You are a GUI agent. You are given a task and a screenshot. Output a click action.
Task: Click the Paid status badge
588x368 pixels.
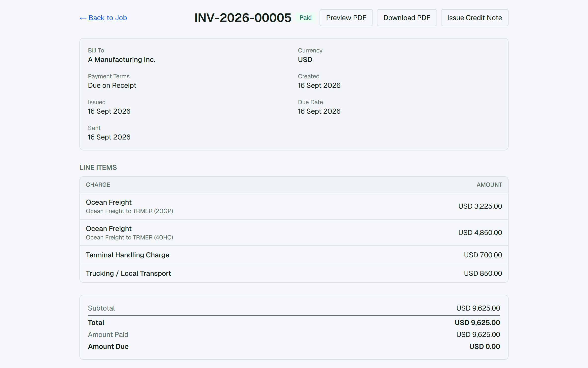305,18
